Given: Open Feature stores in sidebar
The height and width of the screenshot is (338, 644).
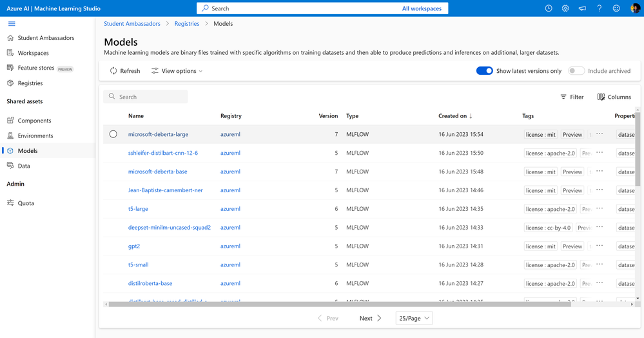Looking at the screenshot, I should [35, 68].
